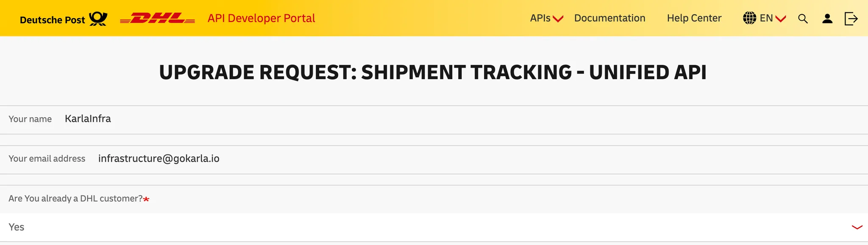Click the red arrow of the customer dropdown
Viewport: 868px width, 245px height.
(857, 227)
